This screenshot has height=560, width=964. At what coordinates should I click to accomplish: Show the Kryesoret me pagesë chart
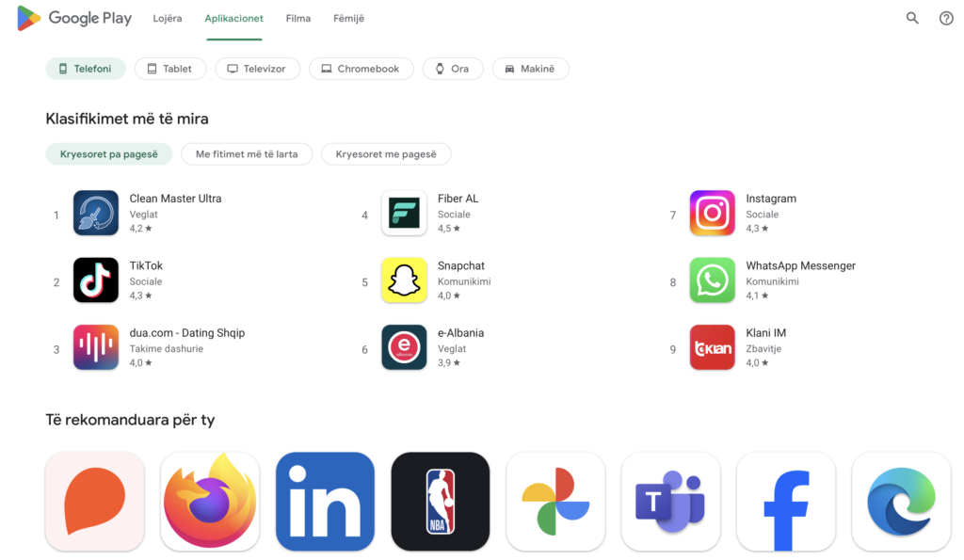386,154
